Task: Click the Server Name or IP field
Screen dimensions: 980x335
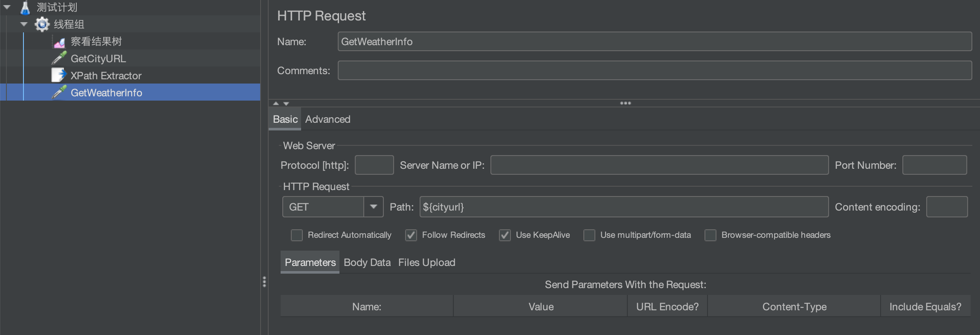Action: (659, 165)
